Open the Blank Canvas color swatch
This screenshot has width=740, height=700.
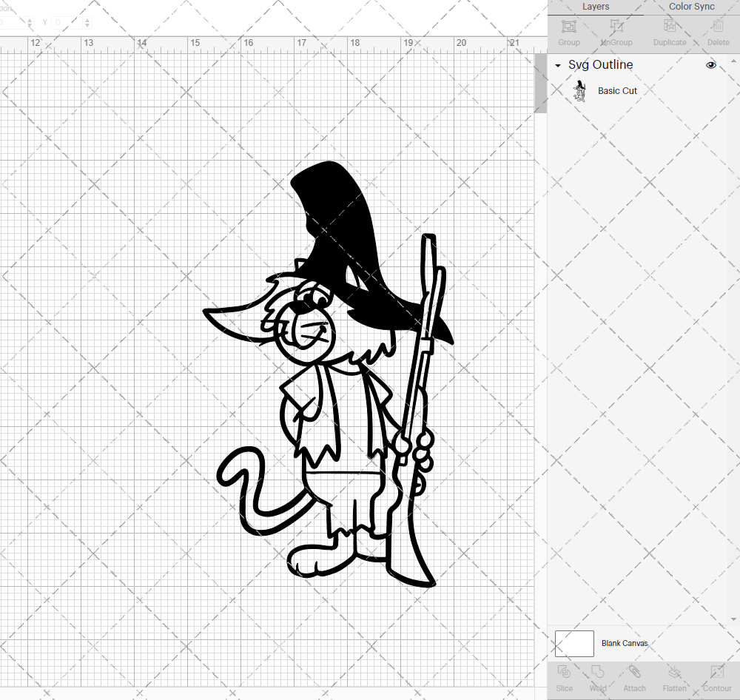point(574,643)
